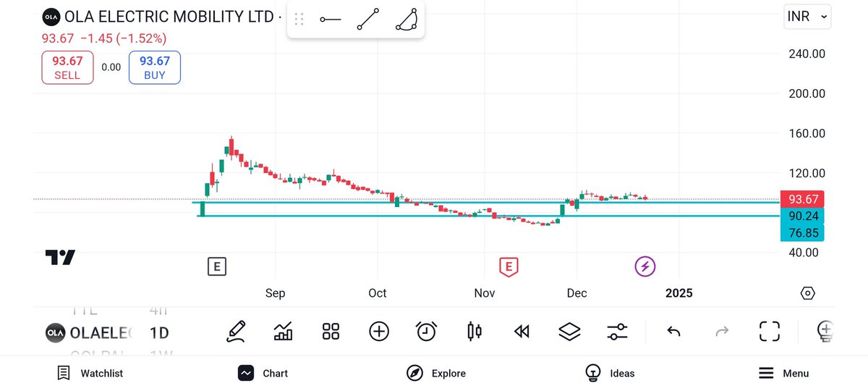Click the Oct label on time axis

click(378, 293)
